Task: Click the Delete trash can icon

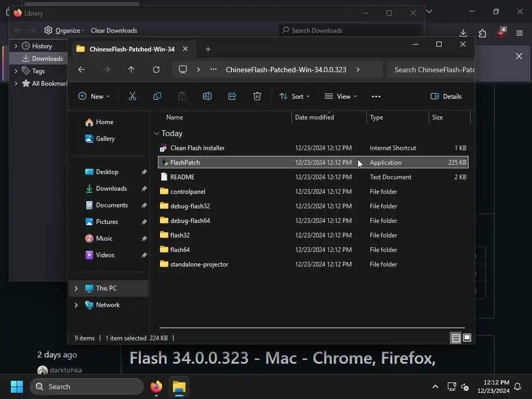Action: [257, 96]
